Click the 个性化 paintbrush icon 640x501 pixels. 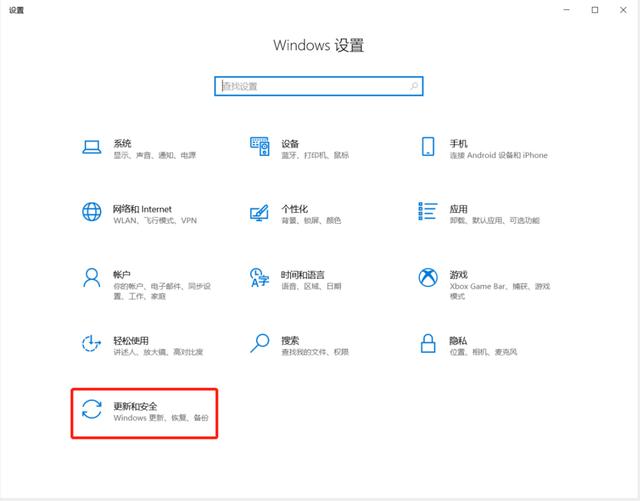260,212
